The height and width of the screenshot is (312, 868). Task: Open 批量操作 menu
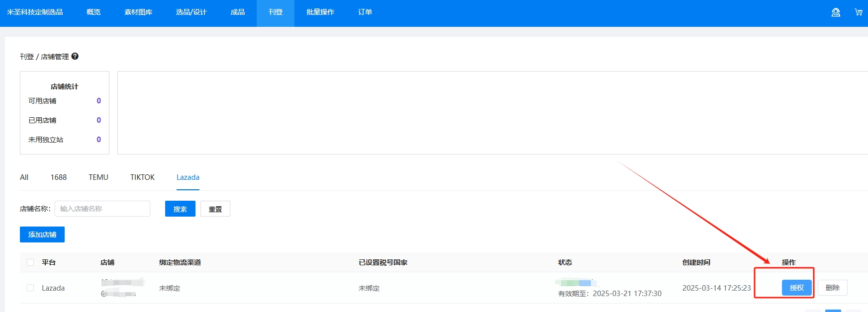320,12
